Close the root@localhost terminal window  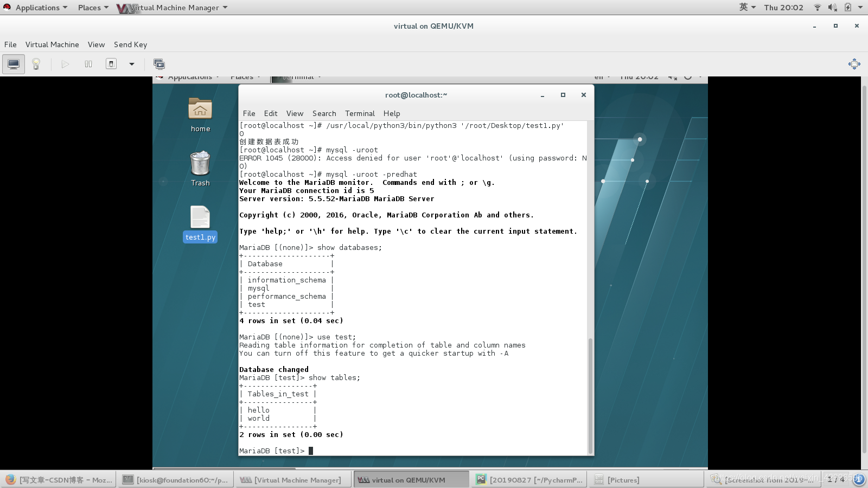pos(584,95)
